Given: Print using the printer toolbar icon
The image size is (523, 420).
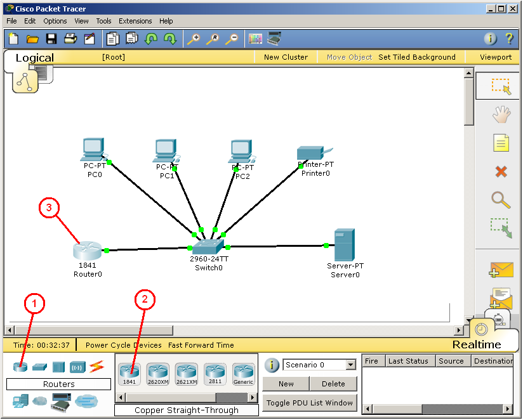Looking at the screenshot, I should (70, 39).
